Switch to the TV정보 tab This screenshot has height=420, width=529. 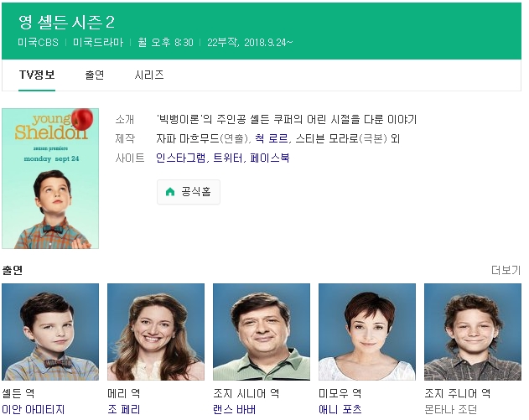37,75
